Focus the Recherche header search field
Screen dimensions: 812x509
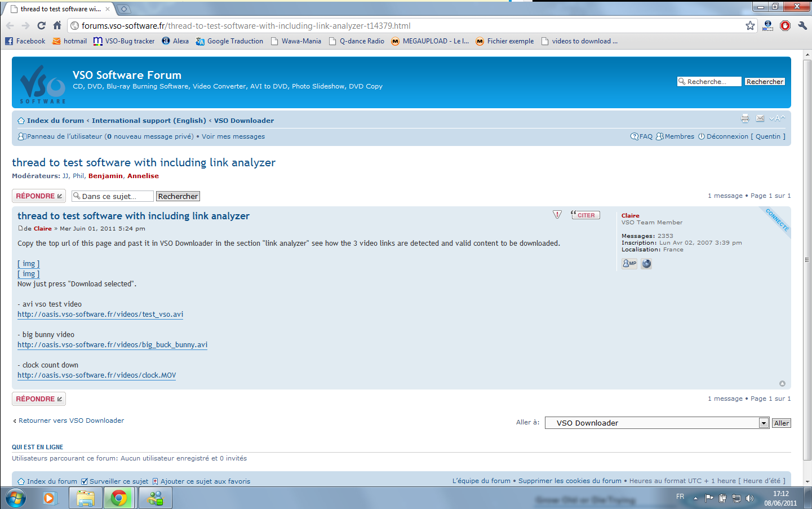click(709, 82)
